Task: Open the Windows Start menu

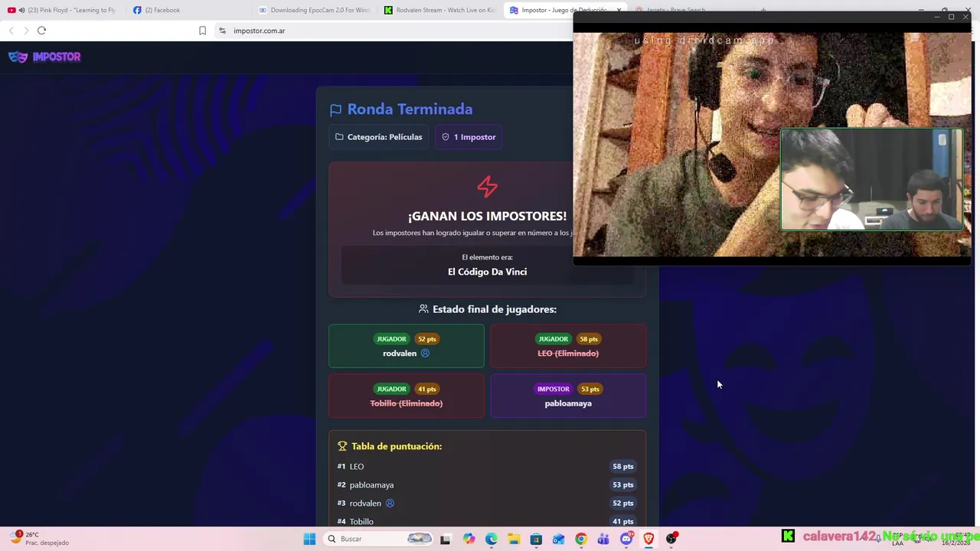Action: click(x=309, y=539)
